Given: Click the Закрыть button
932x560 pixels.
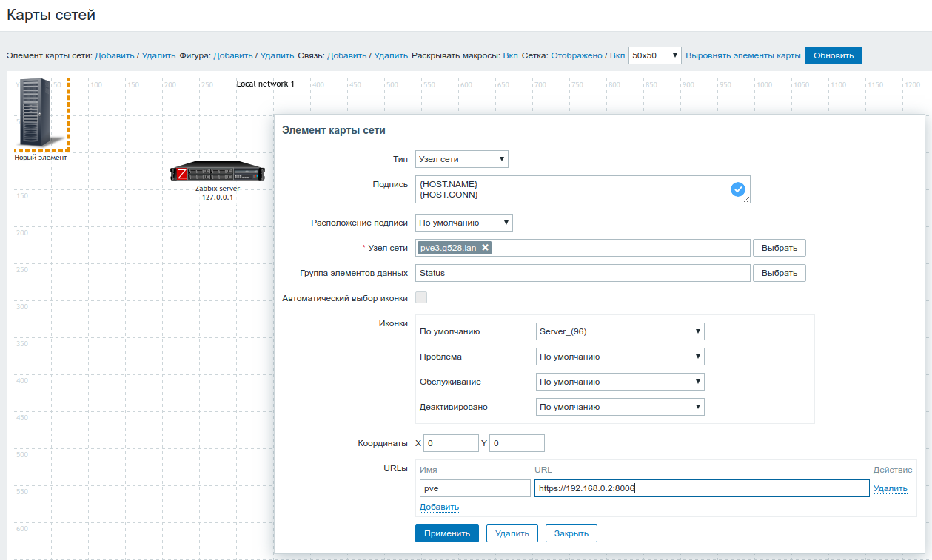Looking at the screenshot, I should pyautogui.click(x=571, y=533).
